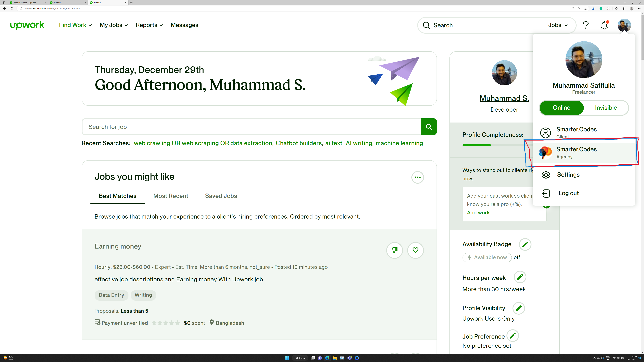Click the Smarter.Codes agency logo icon
This screenshot has width=644, height=362.
pos(546,153)
